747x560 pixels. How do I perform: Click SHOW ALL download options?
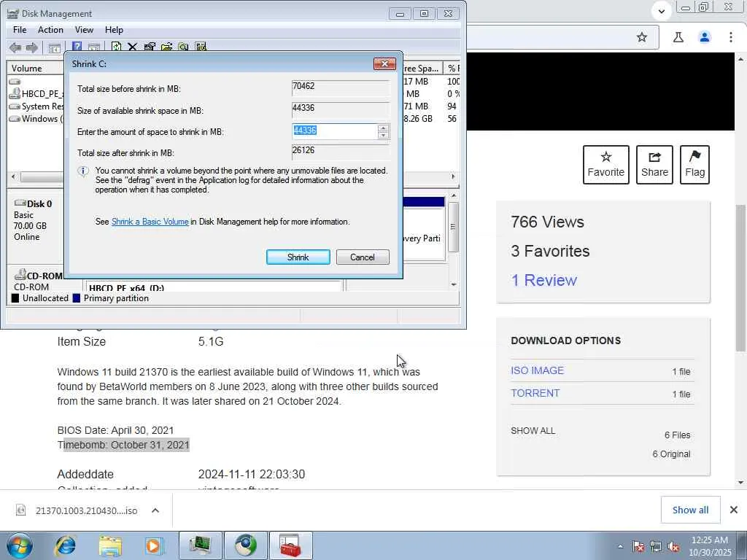pos(533,430)
